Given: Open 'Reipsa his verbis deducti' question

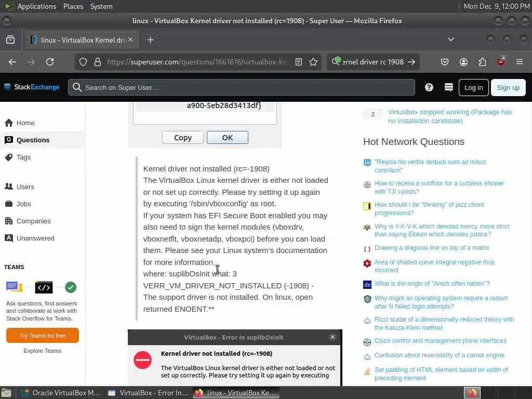Looking at the screenshot, I should 430,166.
